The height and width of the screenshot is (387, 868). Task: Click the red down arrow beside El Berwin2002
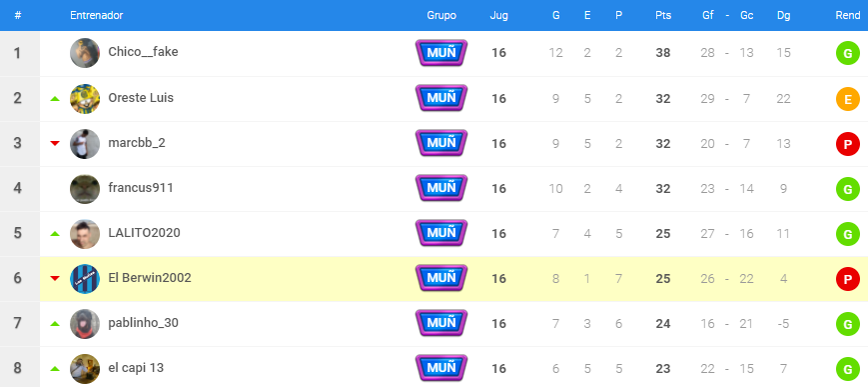54,279
